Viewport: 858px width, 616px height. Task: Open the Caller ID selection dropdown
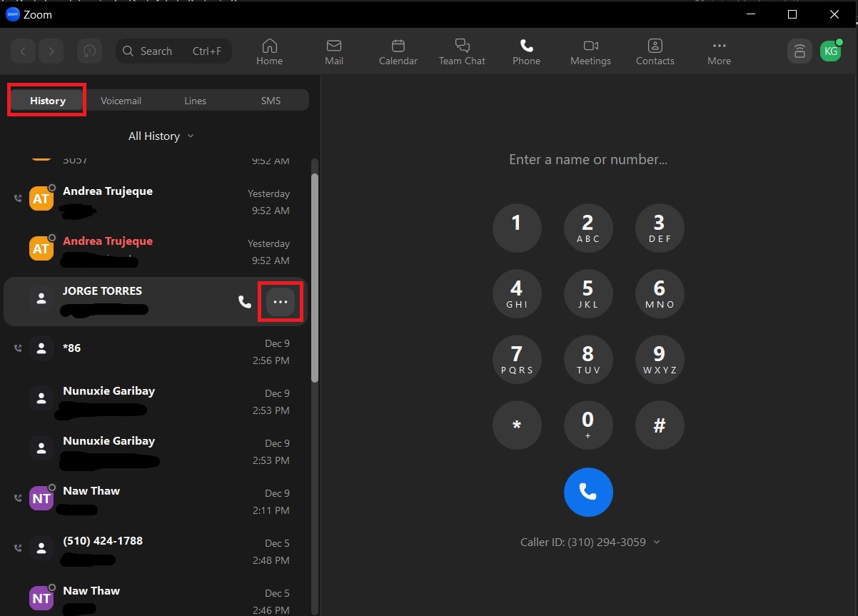tap(657, 542)
